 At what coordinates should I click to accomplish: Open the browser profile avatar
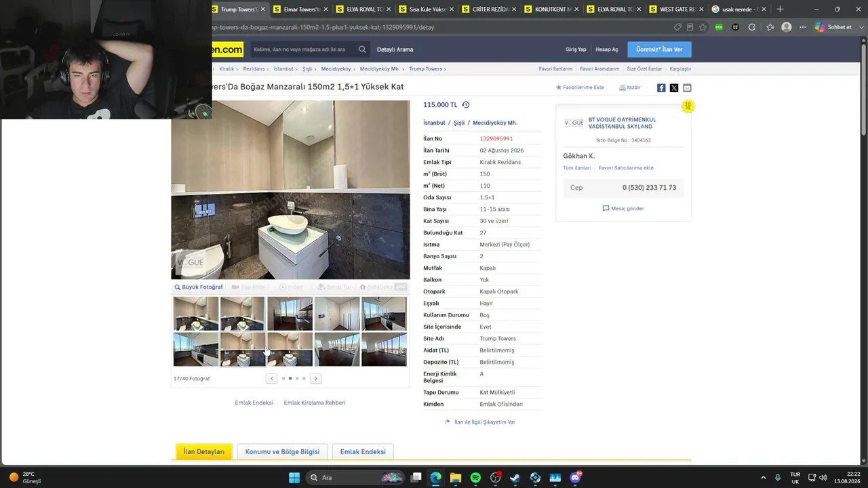(786, 27)
